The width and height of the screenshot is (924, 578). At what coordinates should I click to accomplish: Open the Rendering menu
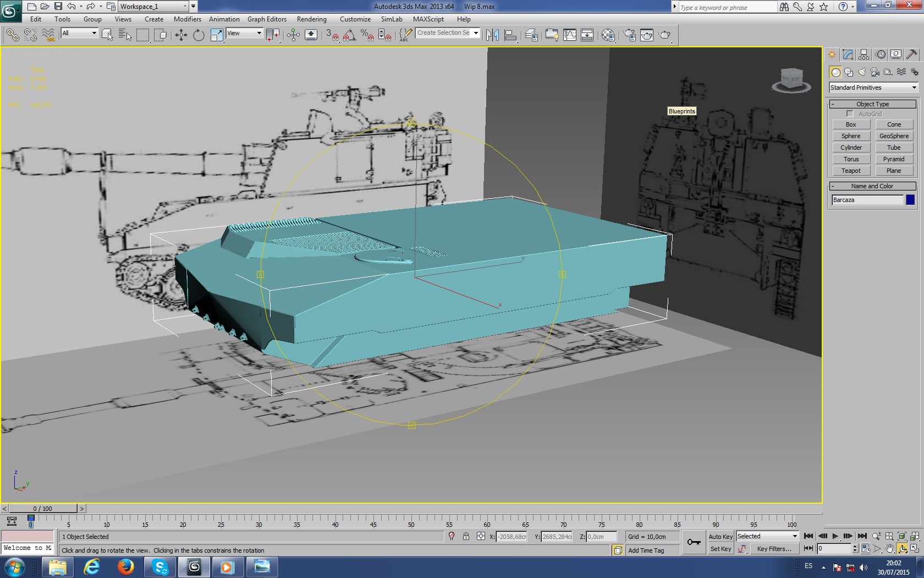(311, 19)
